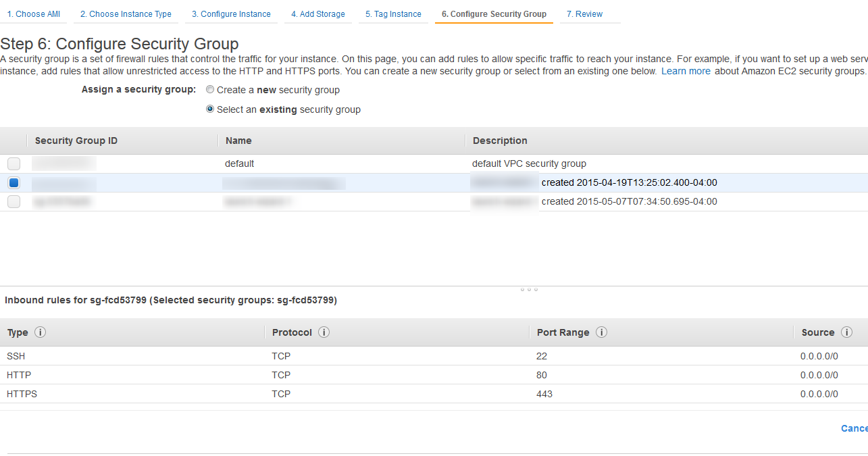Click the info icon next to Protocol
The width and height of the screenshot is (868, 456).
pos(324,332)
